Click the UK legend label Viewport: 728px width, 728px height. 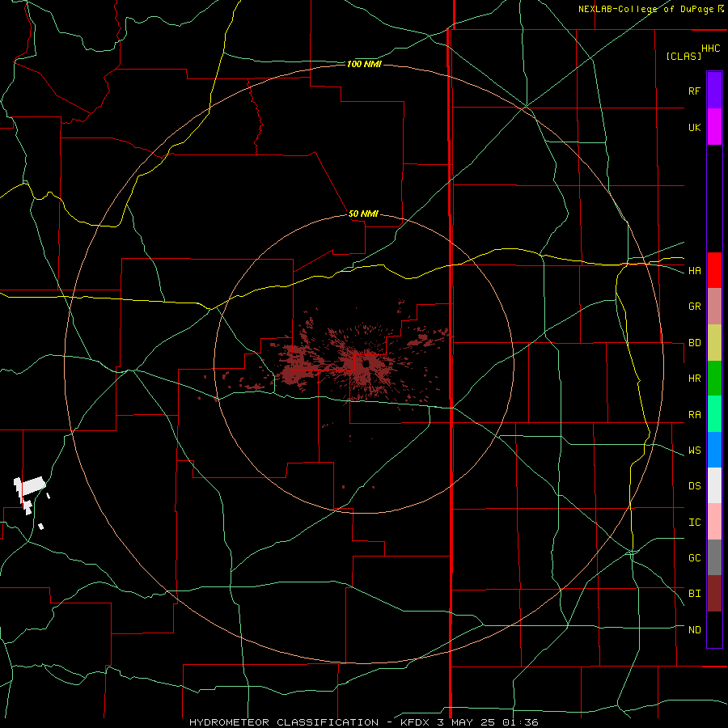[694, 127]
